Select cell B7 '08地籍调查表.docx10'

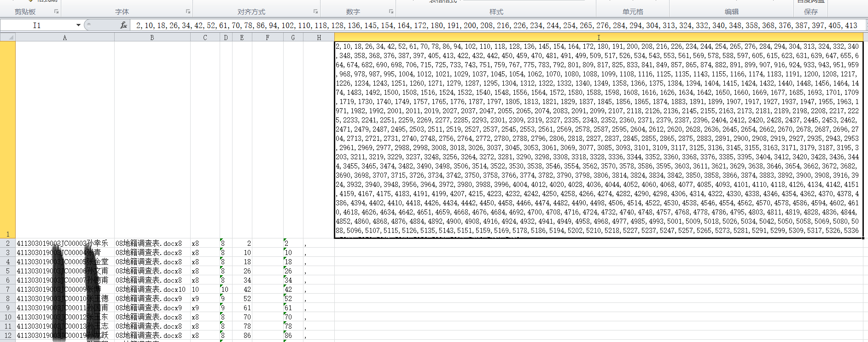click(152, 289)
